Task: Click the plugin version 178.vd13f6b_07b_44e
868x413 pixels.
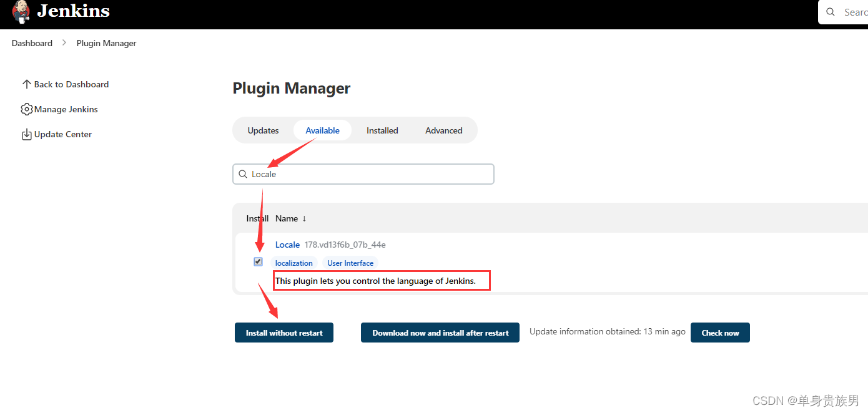Action: click(345, 245)
